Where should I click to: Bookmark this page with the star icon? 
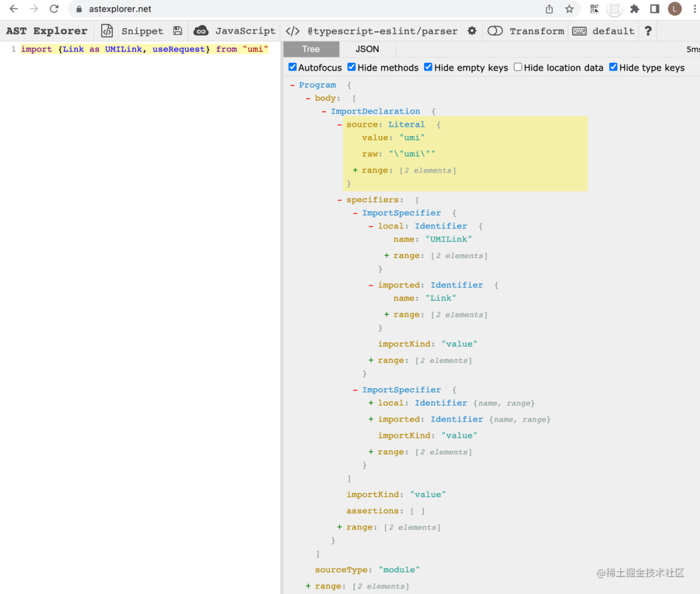tap(569, 9)
